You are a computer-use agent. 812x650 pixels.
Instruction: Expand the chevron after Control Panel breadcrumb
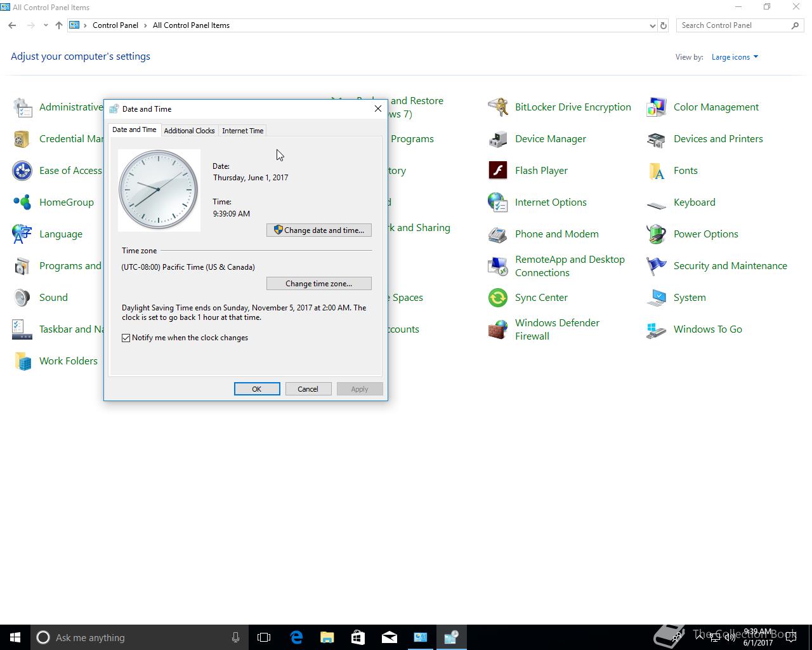[146, 25]
